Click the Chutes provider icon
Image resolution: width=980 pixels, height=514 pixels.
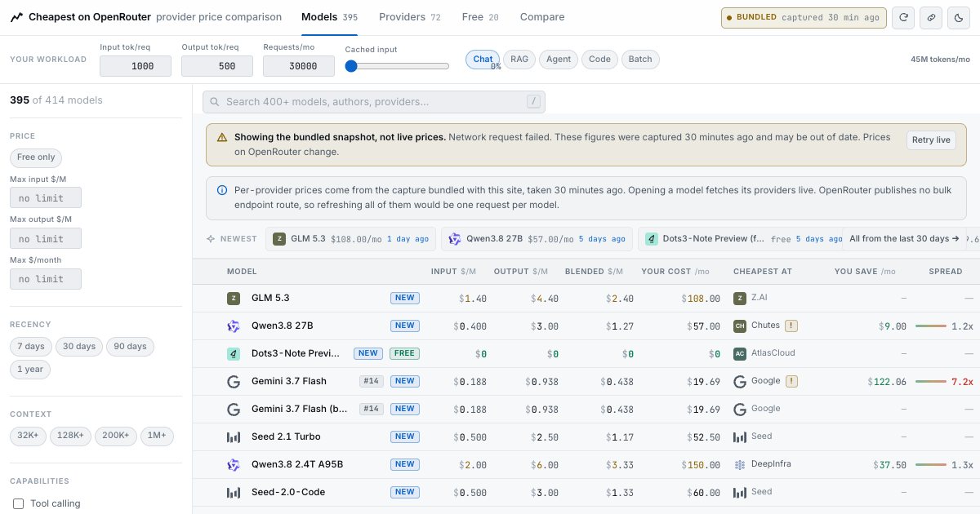pyautogui.click(x=740, y=326)
